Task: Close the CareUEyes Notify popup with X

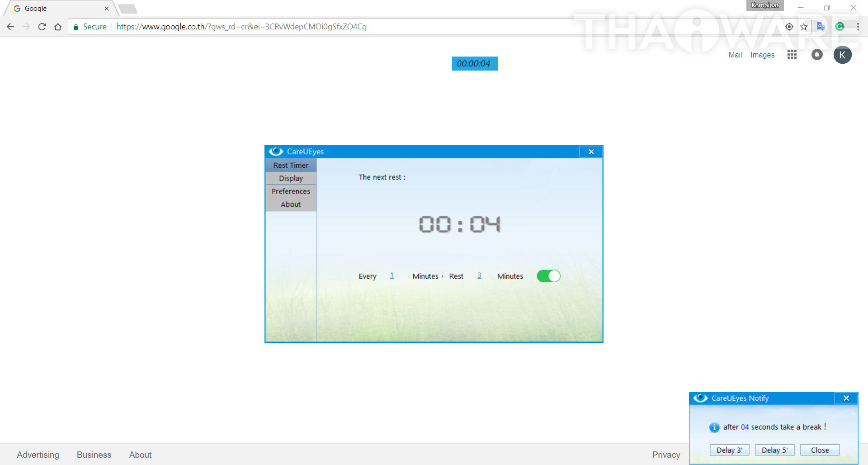Action: click(846, 398)
